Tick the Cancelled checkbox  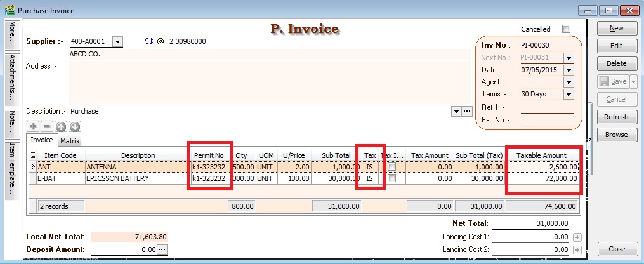pos(566,29)
